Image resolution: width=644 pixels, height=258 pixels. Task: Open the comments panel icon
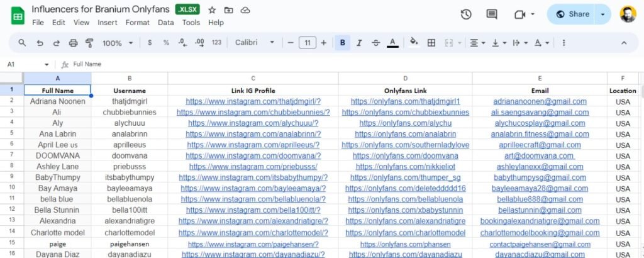coord(492,14)
